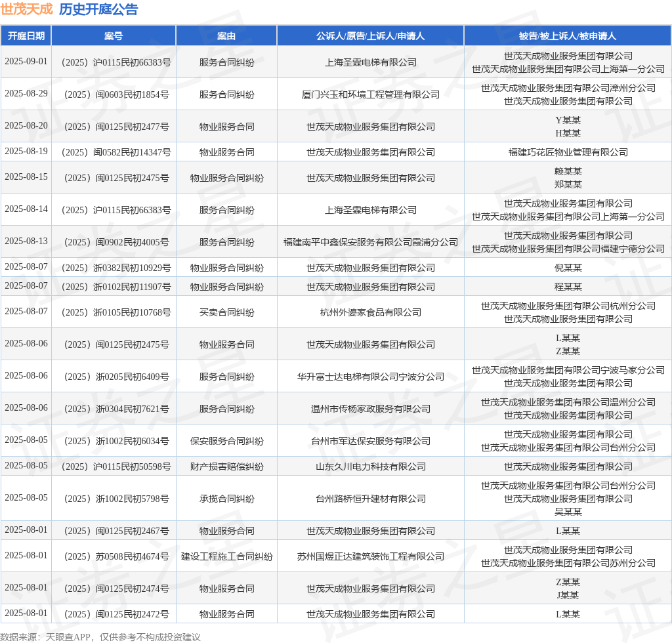Viewport: 672px width, 643px height.
Task: Click the 历史开庭公告 heading
Action: click(x=98, y=9)
